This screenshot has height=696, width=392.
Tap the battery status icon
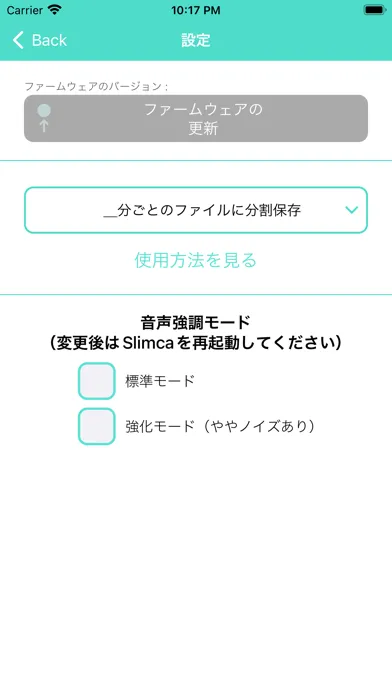(x=375, y=10)
